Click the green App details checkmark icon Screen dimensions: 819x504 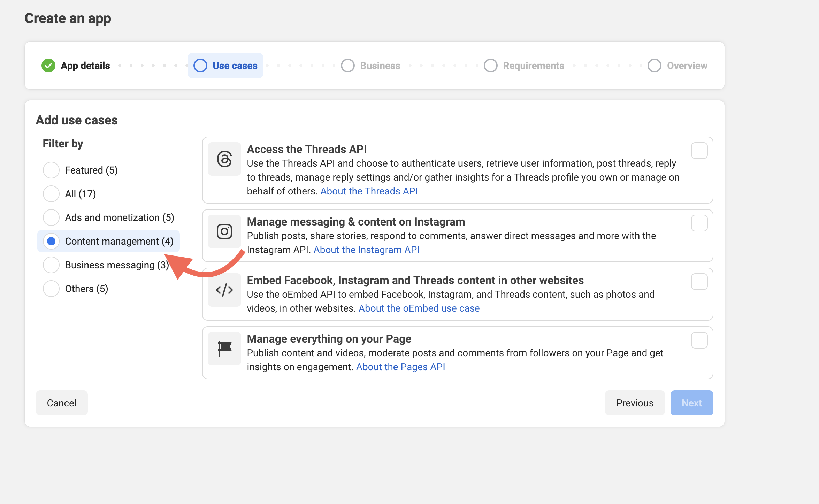coord(48,66)
